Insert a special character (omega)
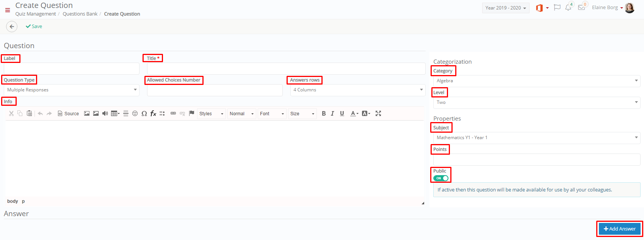Viewport: 644px width, 240px height. pyautogui.click(x=144, y=113)
